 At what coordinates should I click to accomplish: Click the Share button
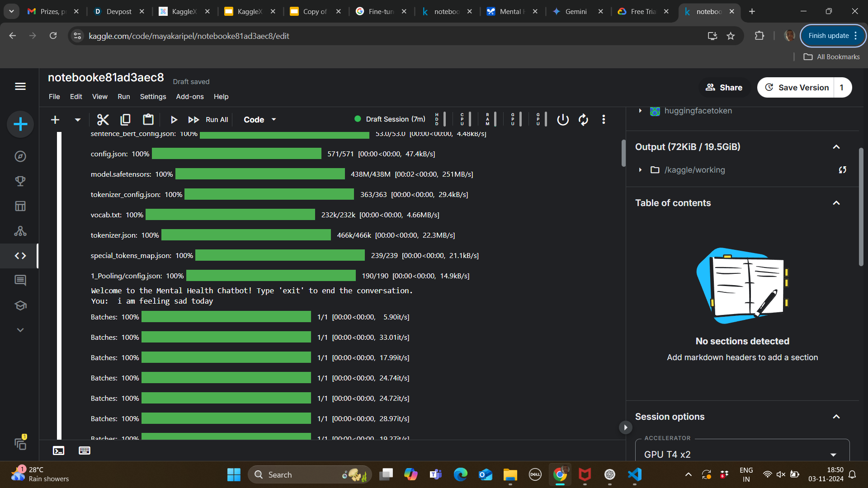pyautogui.click(x=724, y=88)
